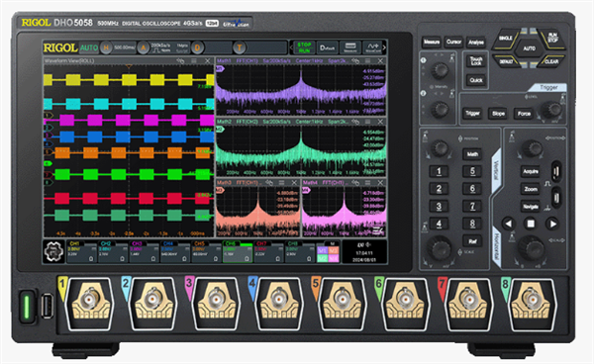Select the CH5 channel label on screen

(x=199, y=243)
